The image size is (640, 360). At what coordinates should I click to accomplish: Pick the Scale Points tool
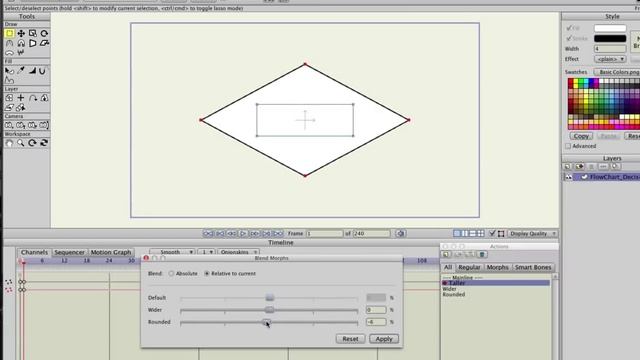tap(33, 33)
